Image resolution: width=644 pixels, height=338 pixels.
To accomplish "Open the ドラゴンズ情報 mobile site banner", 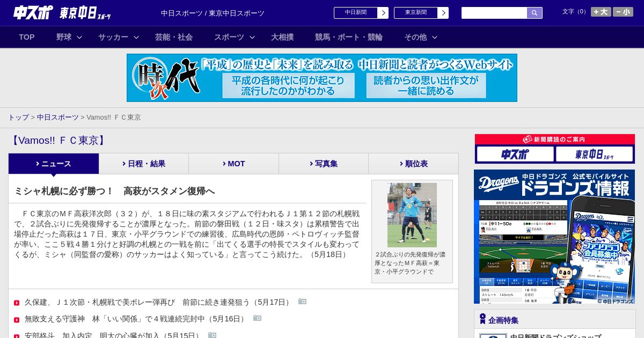I will 554,237.
